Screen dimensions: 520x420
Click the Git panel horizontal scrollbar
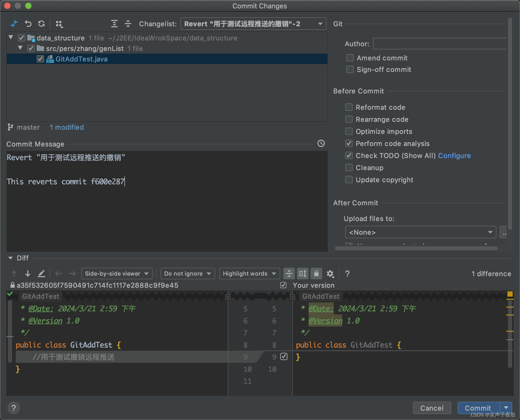(x=416, y=248)
